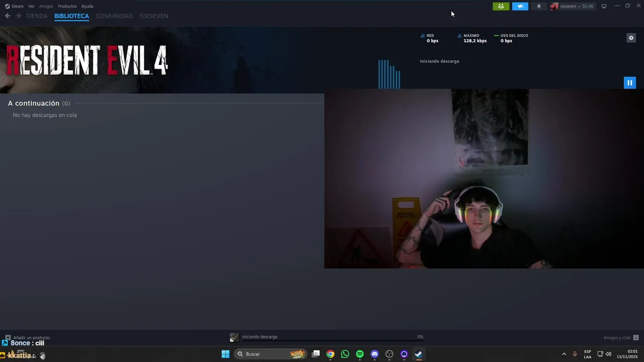Click the plus icon to add a product

click(8, 337)
